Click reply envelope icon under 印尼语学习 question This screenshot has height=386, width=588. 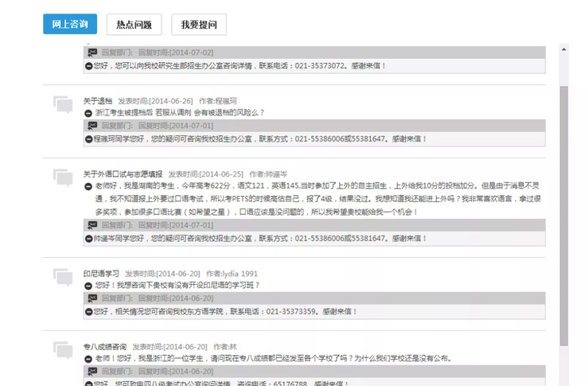[92, 298]
